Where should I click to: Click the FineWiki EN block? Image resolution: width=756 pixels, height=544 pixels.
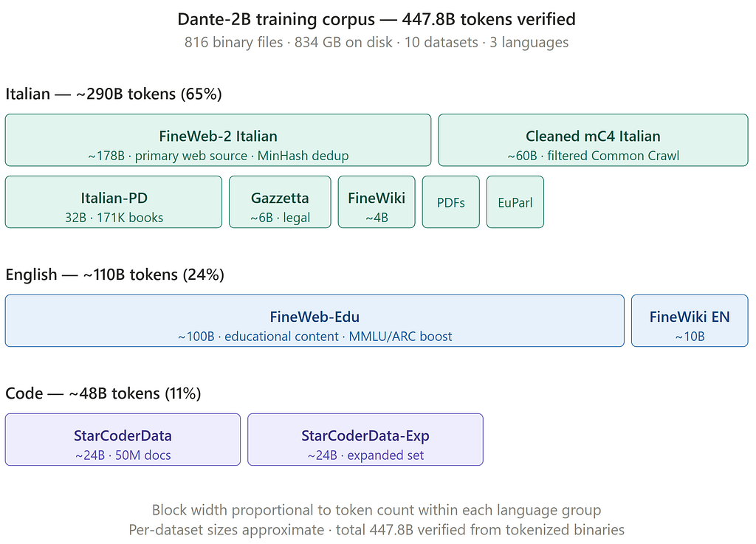[x=690, y=321]
